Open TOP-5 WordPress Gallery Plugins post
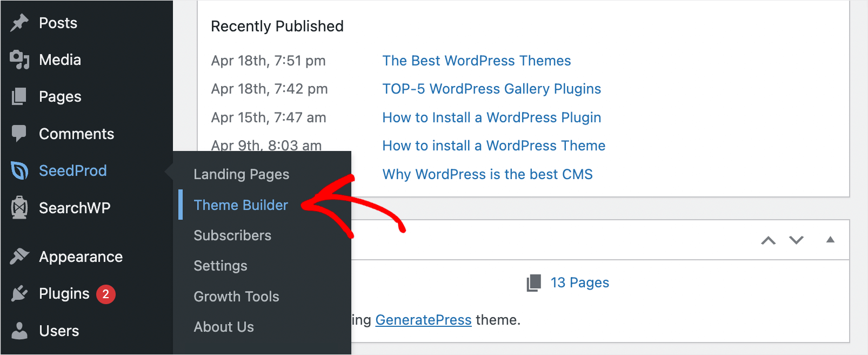 coord(492,89)
